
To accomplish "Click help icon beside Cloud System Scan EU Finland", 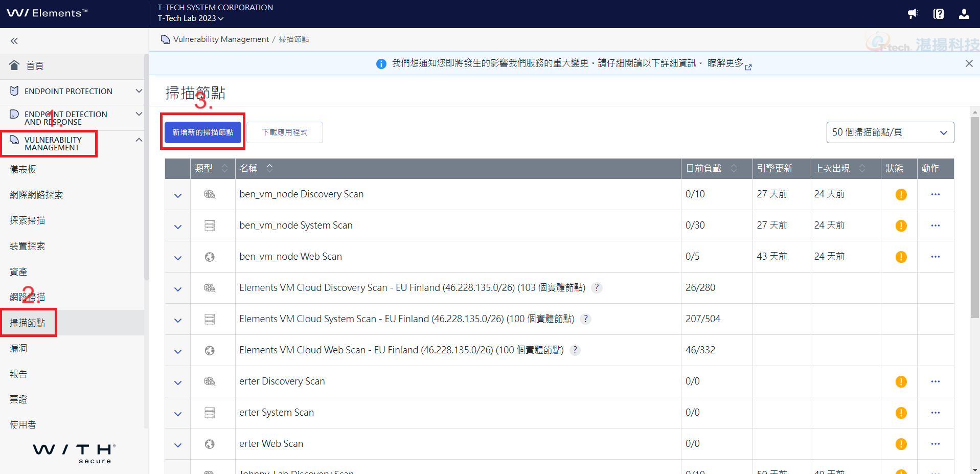I will pyautogui.click(x=586, y=319).
